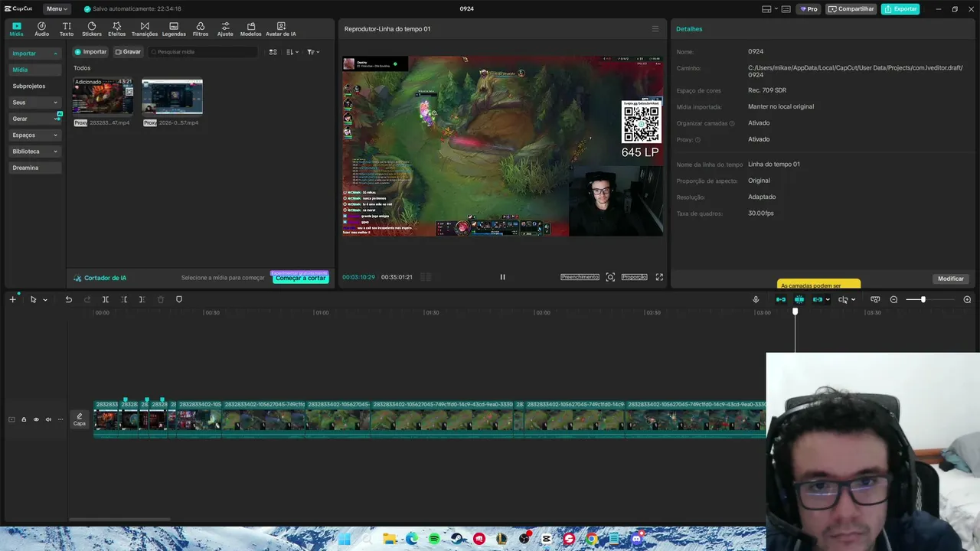Click the timeline zoom slider handle

(x=923, y=299)
